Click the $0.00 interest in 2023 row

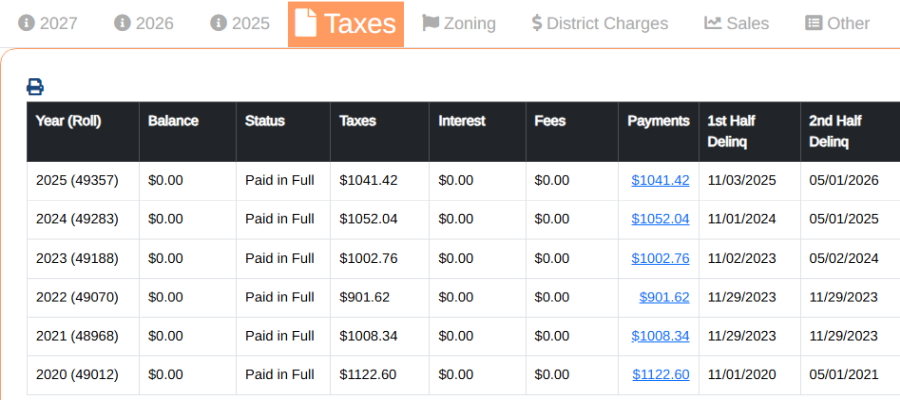click(456, 258)
